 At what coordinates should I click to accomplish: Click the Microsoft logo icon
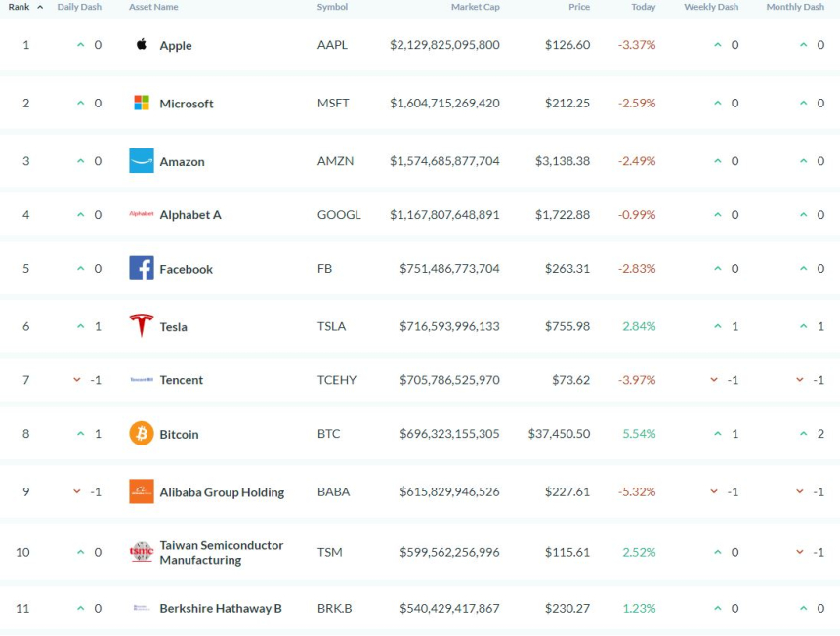click(x=142, y=103)
